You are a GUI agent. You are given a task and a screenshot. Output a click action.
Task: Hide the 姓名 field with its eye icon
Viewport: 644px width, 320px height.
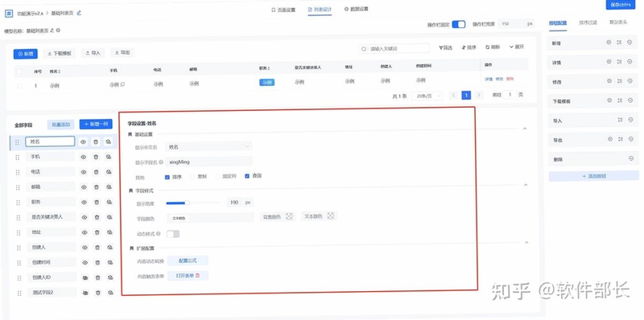(83, 142)
